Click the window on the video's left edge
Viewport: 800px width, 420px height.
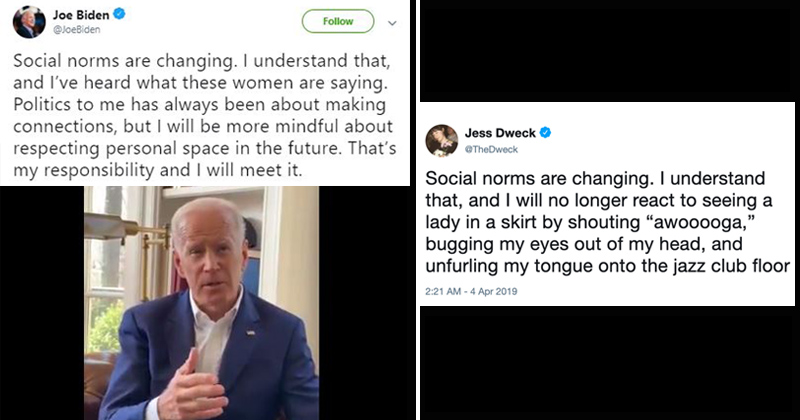tap(106, 270)
